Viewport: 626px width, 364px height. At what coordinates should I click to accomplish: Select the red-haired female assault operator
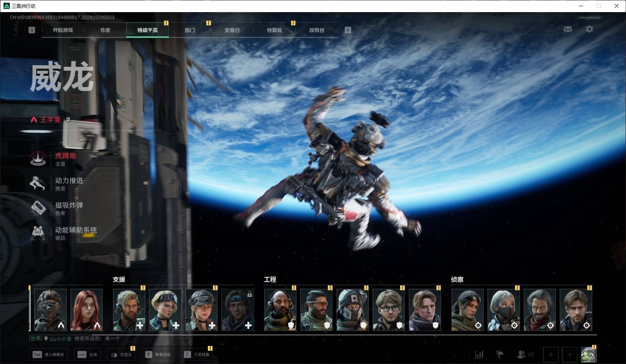click(86, 310)
